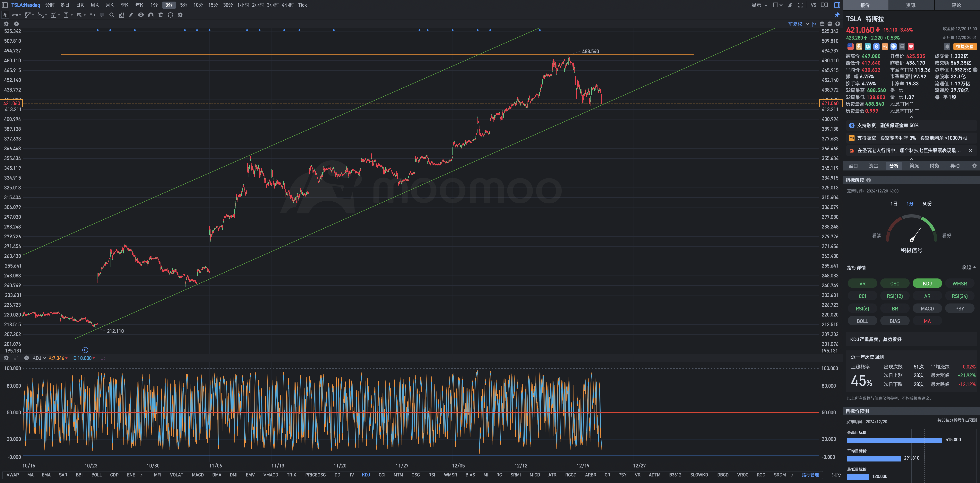Click the sync drawings icon
Image resolution: width=980 pixels, height=483 pixels.
point(170,15)
